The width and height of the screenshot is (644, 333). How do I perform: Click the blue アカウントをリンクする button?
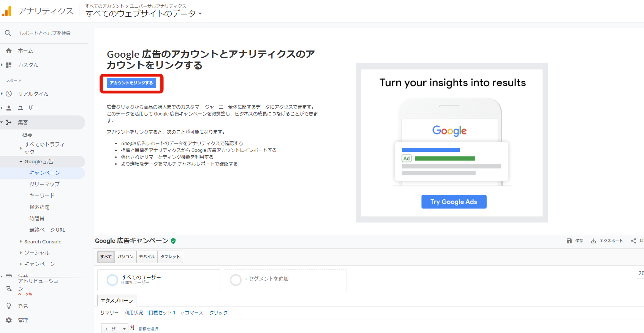pos(131,83)
